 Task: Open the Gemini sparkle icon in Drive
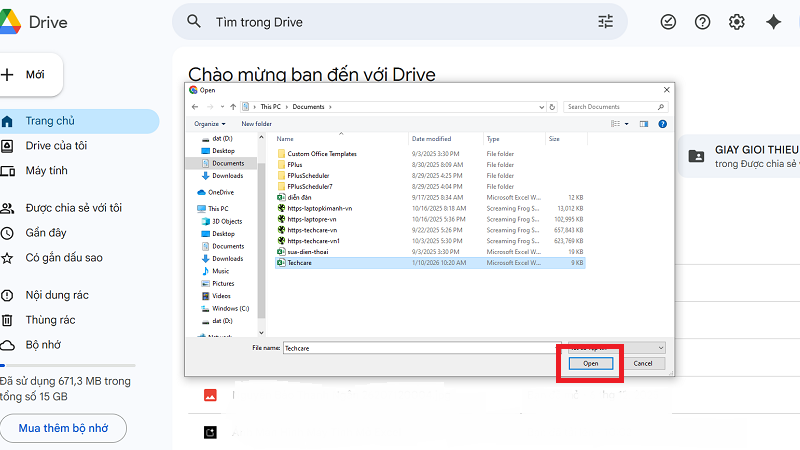[x=772, y=22]
